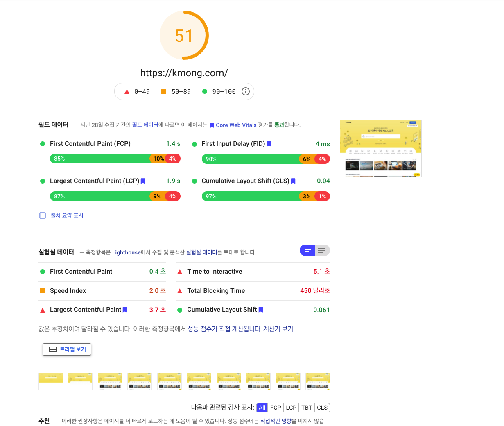The height and width of the screenshot is (426, 504).
Task: Click the bookmark icon next to field CLS
Action: pos(293,181)
